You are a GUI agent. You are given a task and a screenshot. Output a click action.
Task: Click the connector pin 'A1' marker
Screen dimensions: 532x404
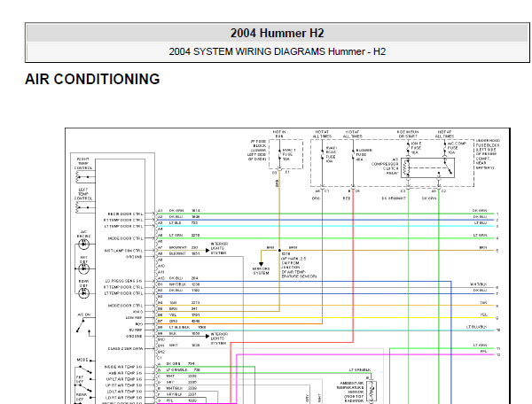click(x=160, y=211)
